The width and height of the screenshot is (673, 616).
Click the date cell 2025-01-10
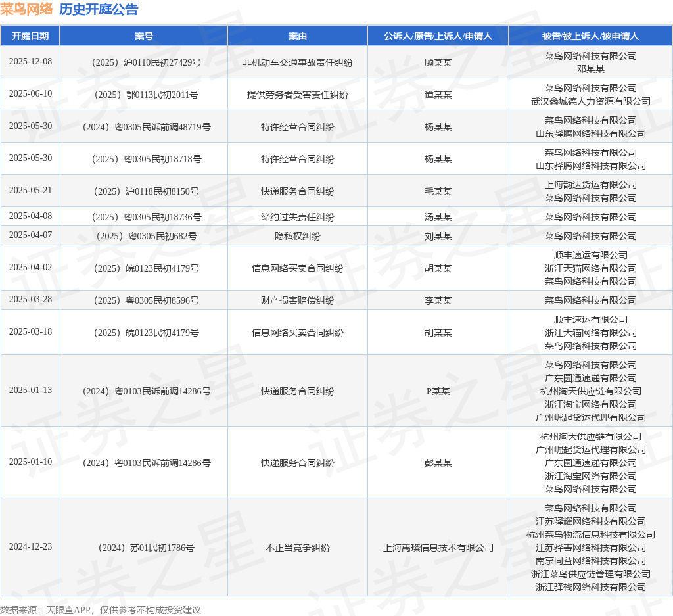(x=30, y=462)
